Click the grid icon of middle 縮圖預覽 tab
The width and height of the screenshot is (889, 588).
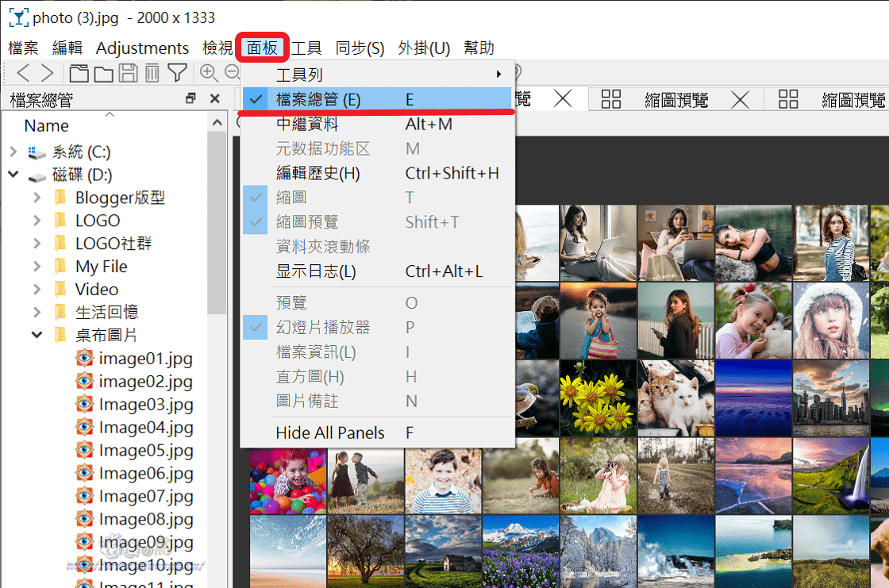(611, 98)
